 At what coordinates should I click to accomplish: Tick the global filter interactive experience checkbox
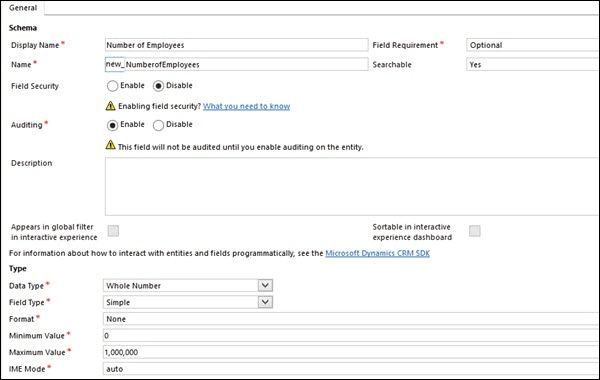[113, 231]
